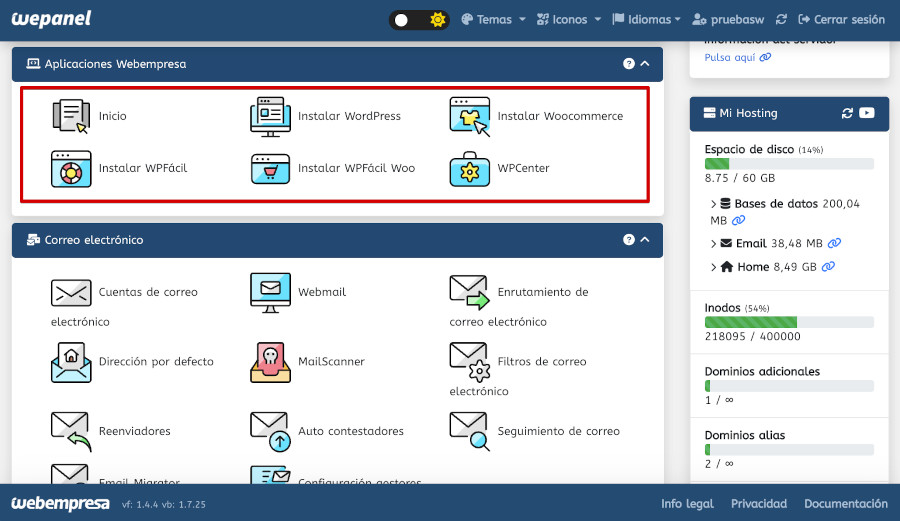Open the Email usage link icon
This screenshot has width=900, height=521.
[x=835, y=243]
